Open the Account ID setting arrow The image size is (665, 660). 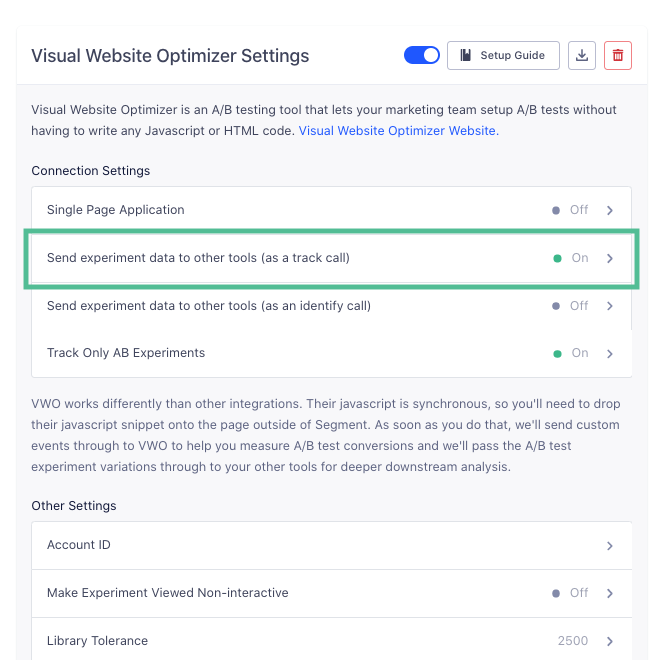(x=610, y=546)
